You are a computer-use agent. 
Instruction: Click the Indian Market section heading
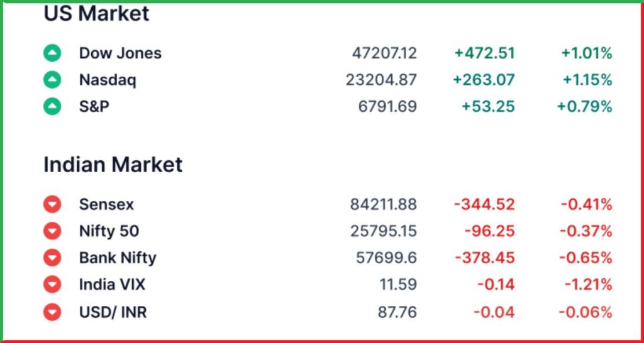(113, 165)
